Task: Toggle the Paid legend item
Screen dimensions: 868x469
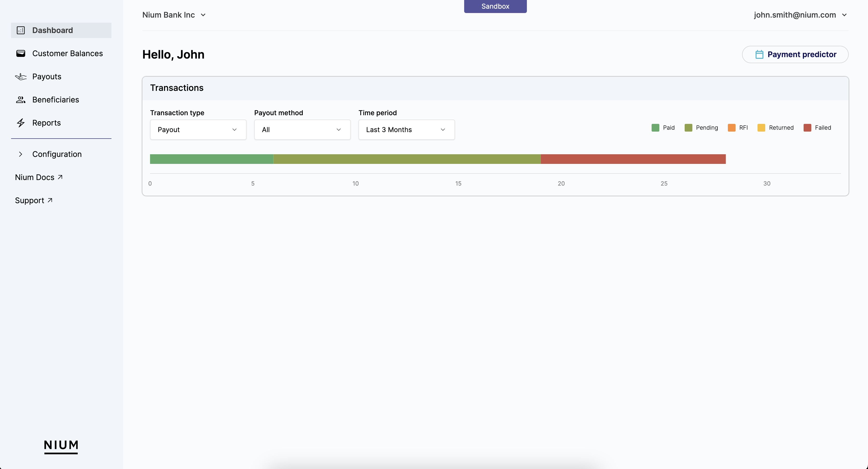Action: click(x=663, y=127)
